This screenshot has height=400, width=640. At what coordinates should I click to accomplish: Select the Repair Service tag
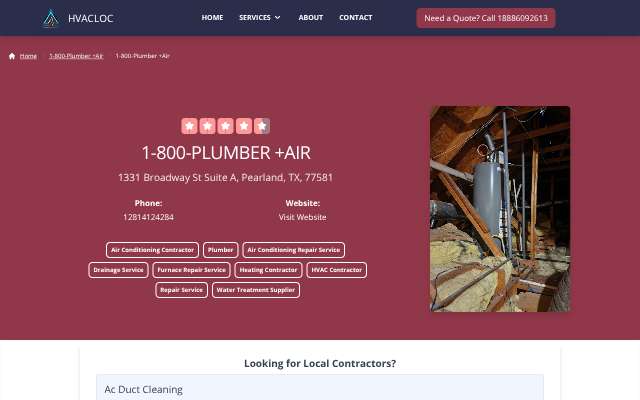click(181, 290)
